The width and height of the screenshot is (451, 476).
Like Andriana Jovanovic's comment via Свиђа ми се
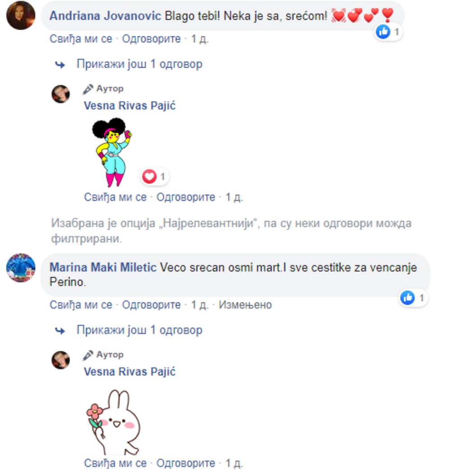[x=81, y=39]
